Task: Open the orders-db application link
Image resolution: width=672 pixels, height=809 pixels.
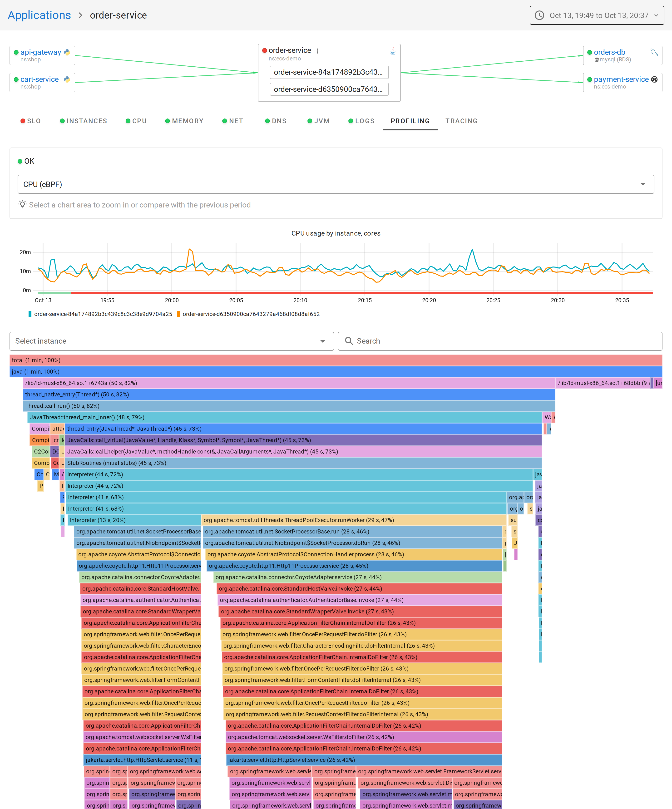Action: (609, 52)
